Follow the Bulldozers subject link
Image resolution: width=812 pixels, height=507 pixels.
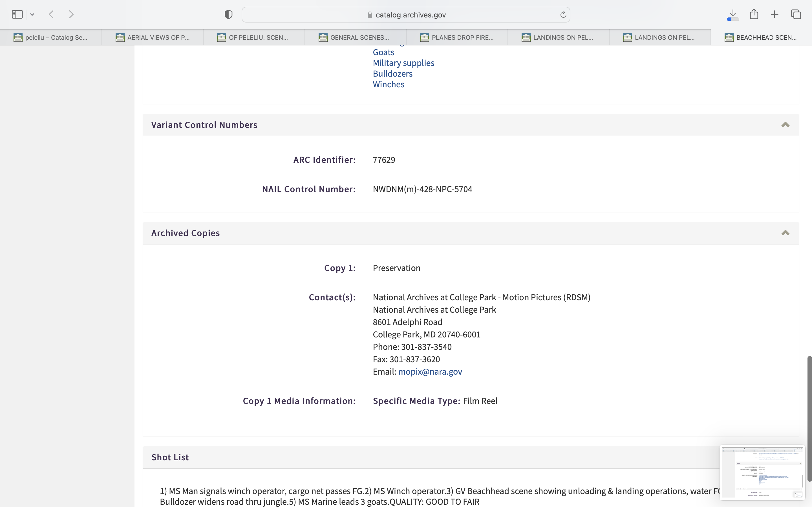pyautogui.click(x=392, y=74)
